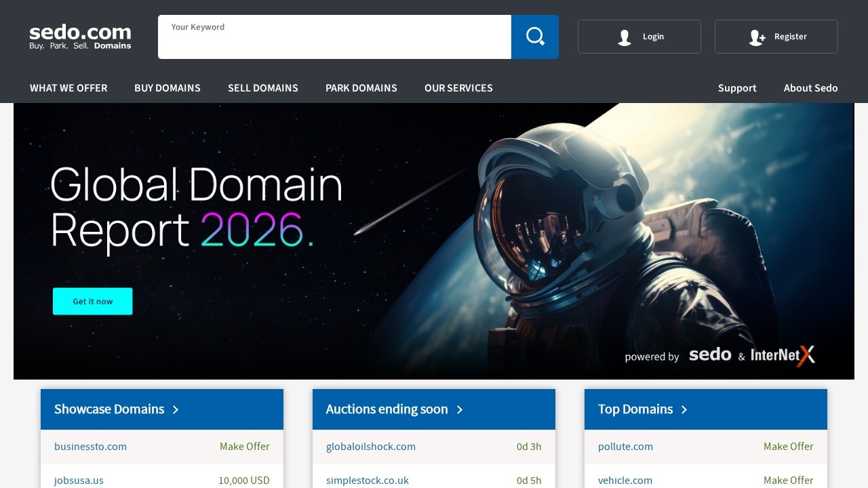The height and width of the screenshot is (488, 868).
Task: Click the 0d 5h time for simplestock.co.uk
Action: pyautogui.click(x=529, y=481)
